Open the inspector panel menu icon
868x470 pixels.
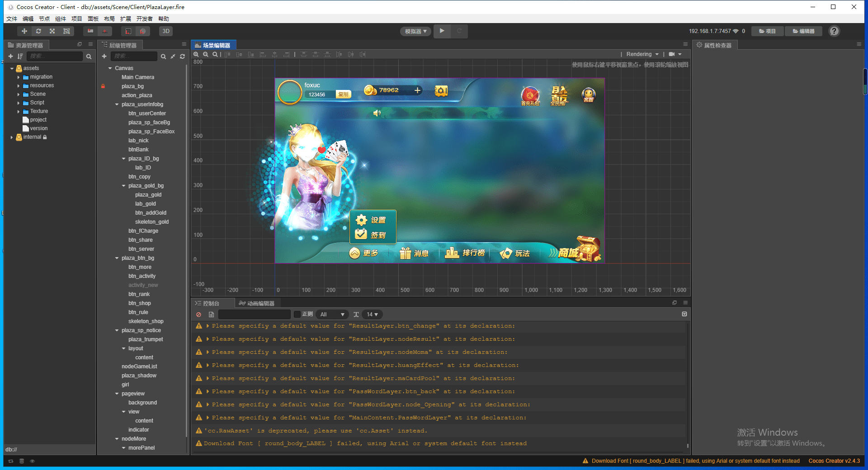(859, 44)
